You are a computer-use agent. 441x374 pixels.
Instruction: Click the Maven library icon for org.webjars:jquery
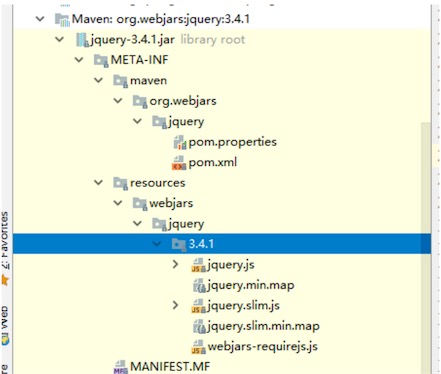coord(62,20)
